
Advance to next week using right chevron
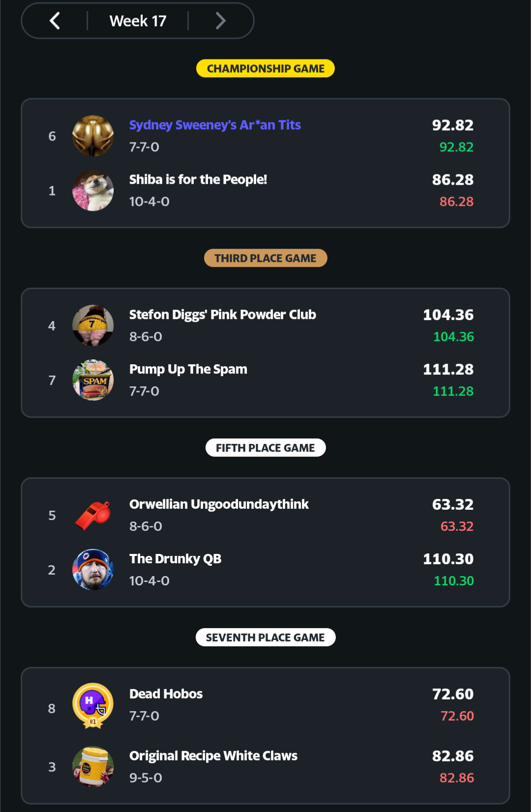[x=221, y=21]
